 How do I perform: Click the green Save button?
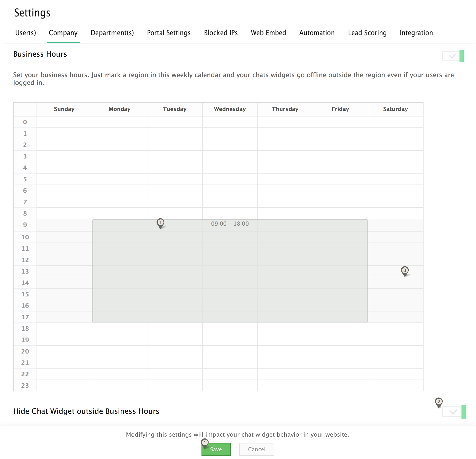pos(216,449)
